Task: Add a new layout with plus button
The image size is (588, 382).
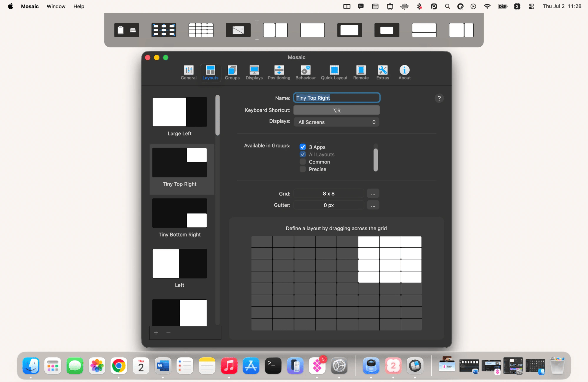Action: (156, 333)
